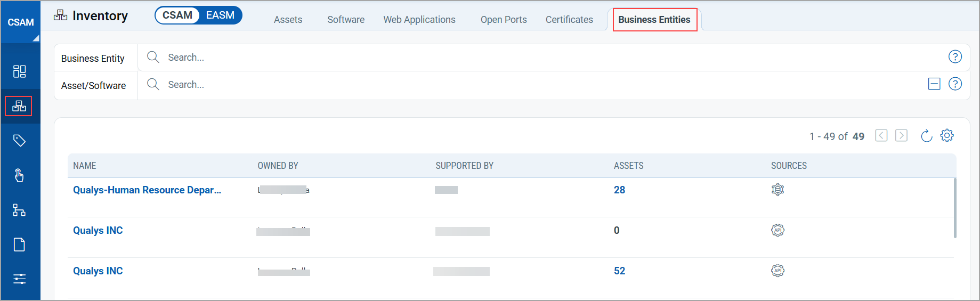Screen dimensions: 980x301
Task: Go to the Open Ports tab
Action: [x=504, y=20]
